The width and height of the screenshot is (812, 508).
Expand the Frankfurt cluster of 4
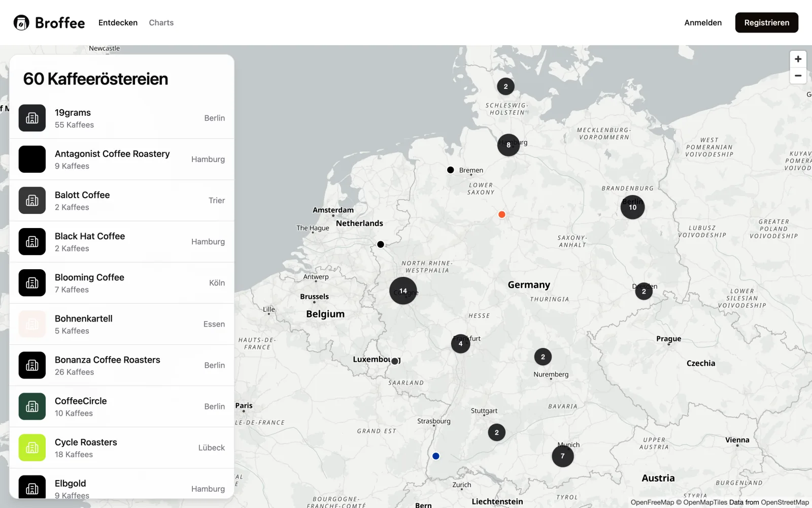tap(460, 343)
